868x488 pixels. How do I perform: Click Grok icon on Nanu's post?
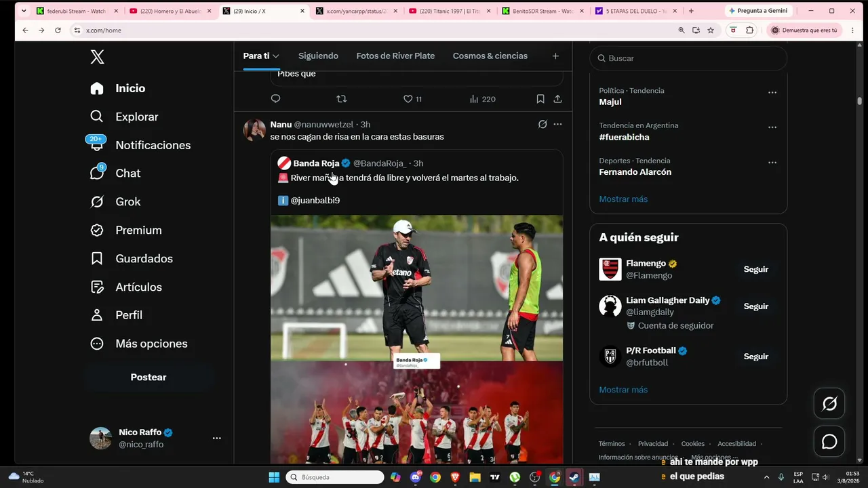coord(542,124)
